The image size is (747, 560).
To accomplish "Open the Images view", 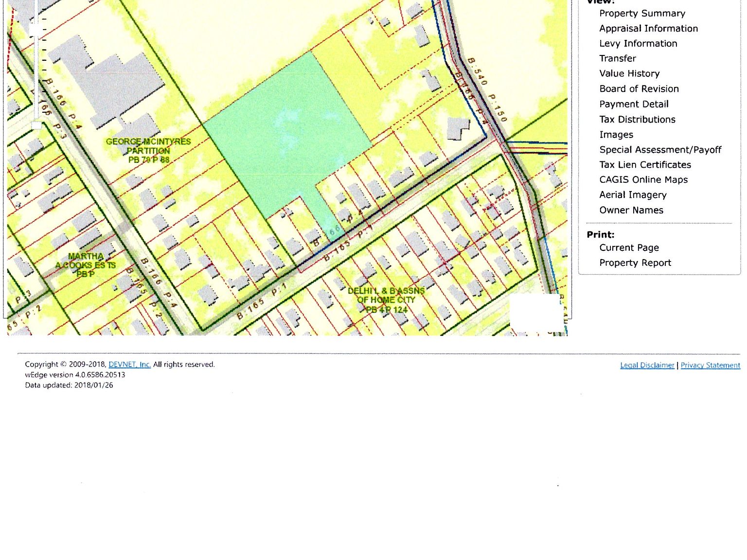I will (616, 135).
